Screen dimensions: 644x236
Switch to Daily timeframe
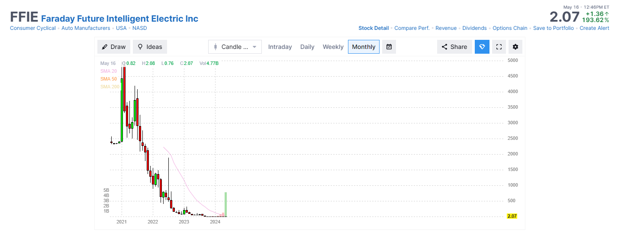(307, 47)
